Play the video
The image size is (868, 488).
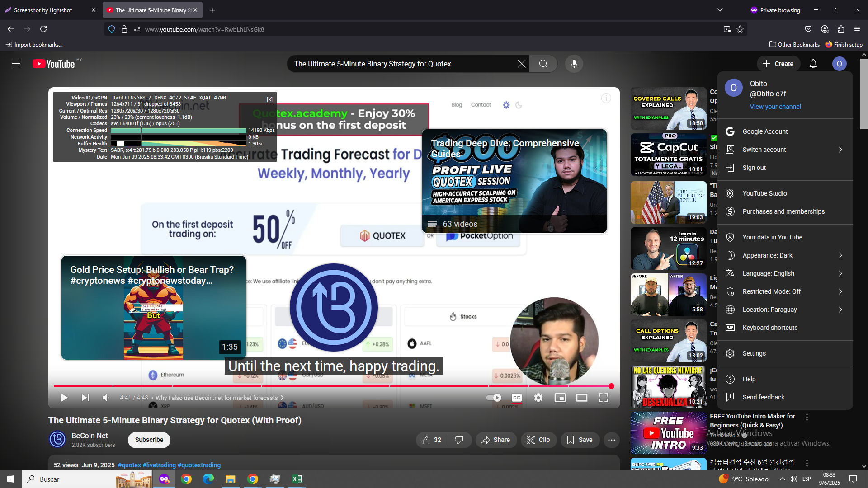point(64,398)
